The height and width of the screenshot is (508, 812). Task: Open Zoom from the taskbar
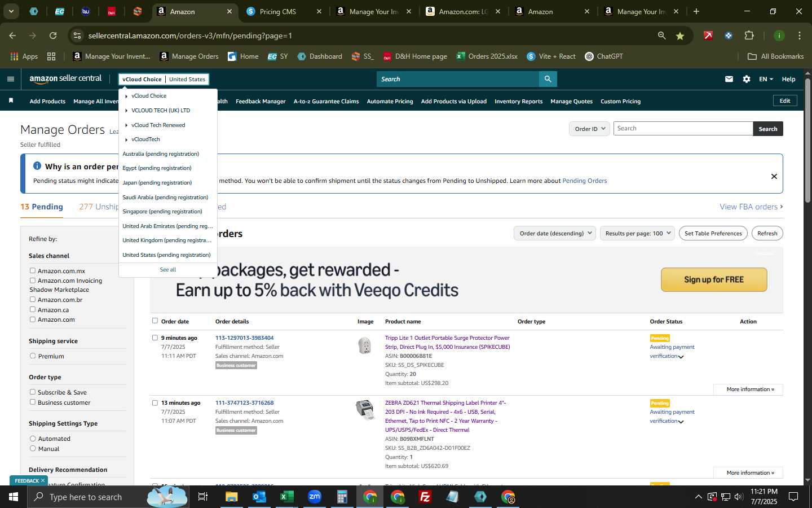click(x=314, y=497)
